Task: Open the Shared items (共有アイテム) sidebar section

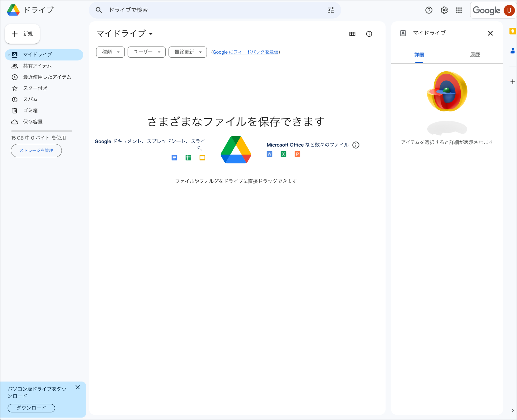Action: (x=37, y=66)
